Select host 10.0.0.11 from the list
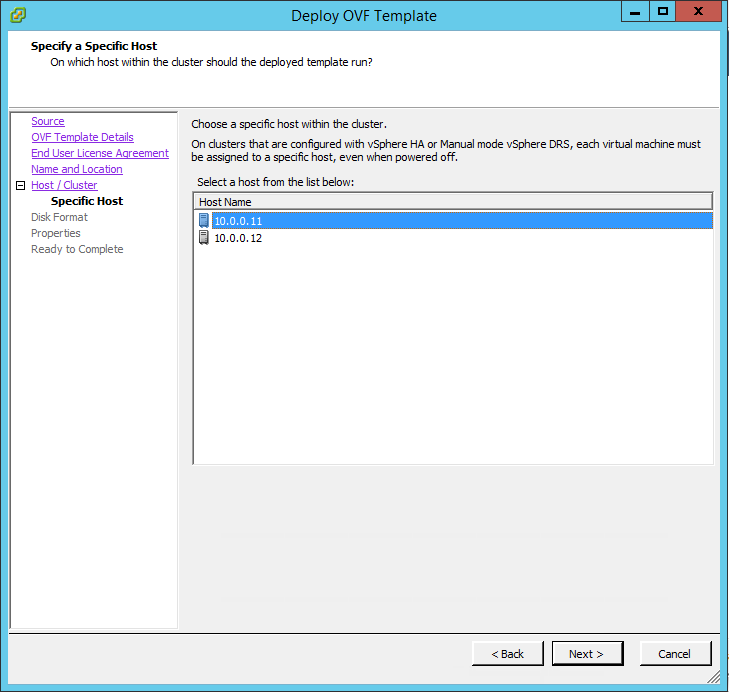Screen dimensions: 729x692 (238, 221)
